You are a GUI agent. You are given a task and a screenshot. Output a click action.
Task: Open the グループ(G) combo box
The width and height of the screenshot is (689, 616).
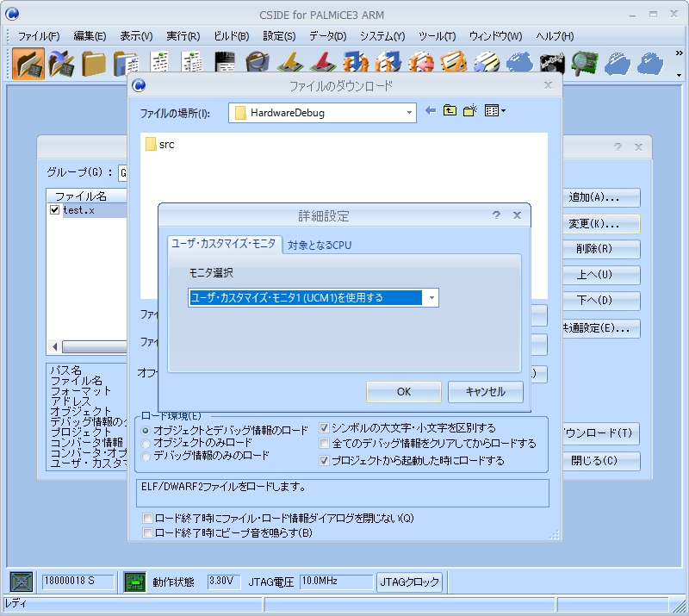click(122, 173)
